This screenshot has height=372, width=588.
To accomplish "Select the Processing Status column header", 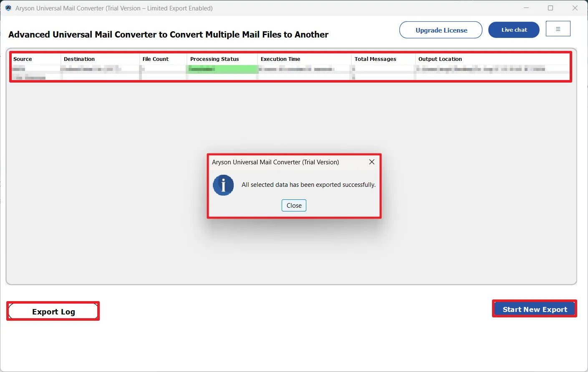I will tap(222, 59).
